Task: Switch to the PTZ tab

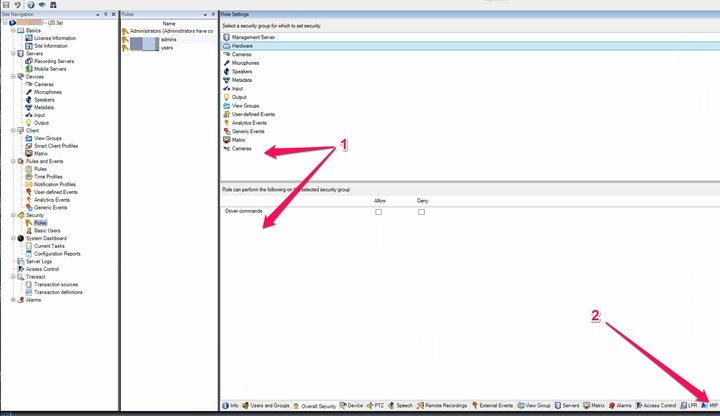Action: 378,405
